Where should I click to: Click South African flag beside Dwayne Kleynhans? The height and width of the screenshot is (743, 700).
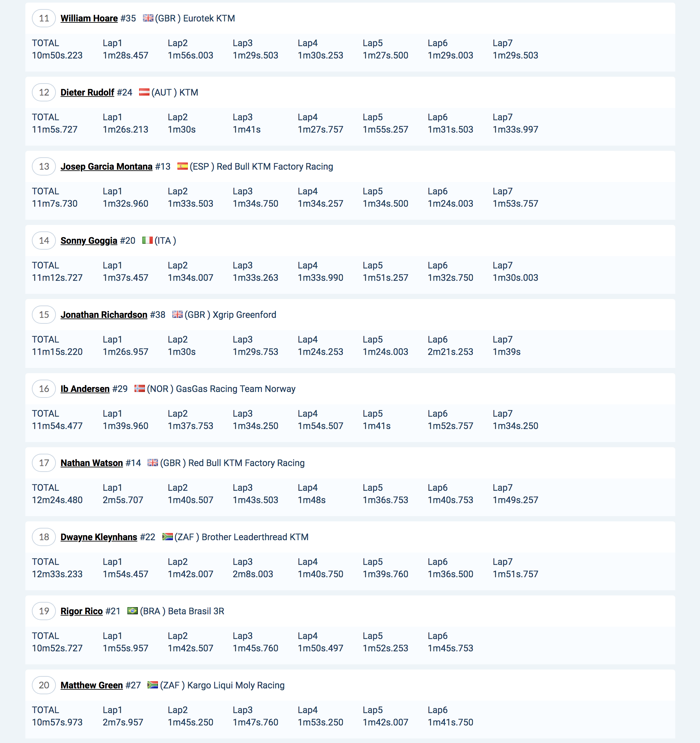tap(167, 537)
